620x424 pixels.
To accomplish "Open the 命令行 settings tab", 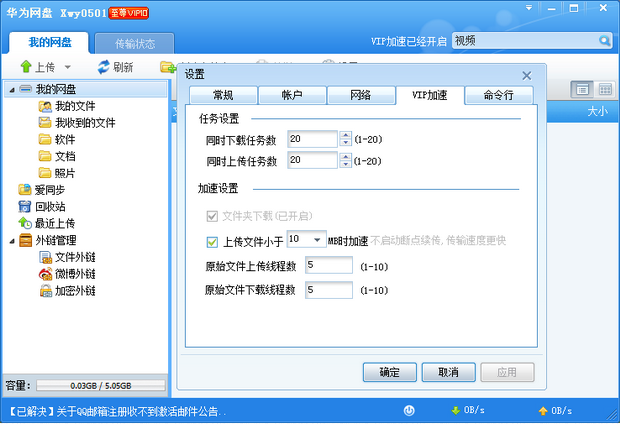I will click(499, 95).
